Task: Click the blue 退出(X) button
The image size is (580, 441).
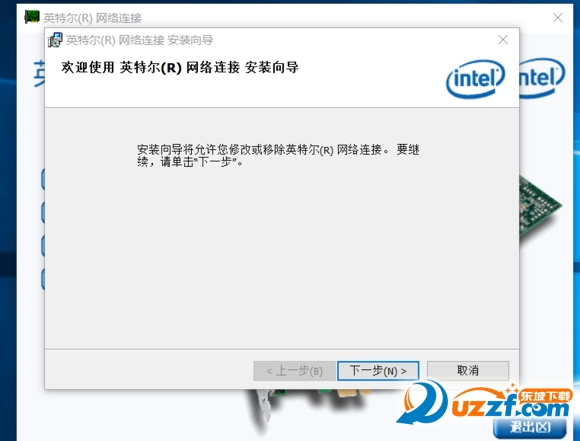Action: tap(530, 428)
